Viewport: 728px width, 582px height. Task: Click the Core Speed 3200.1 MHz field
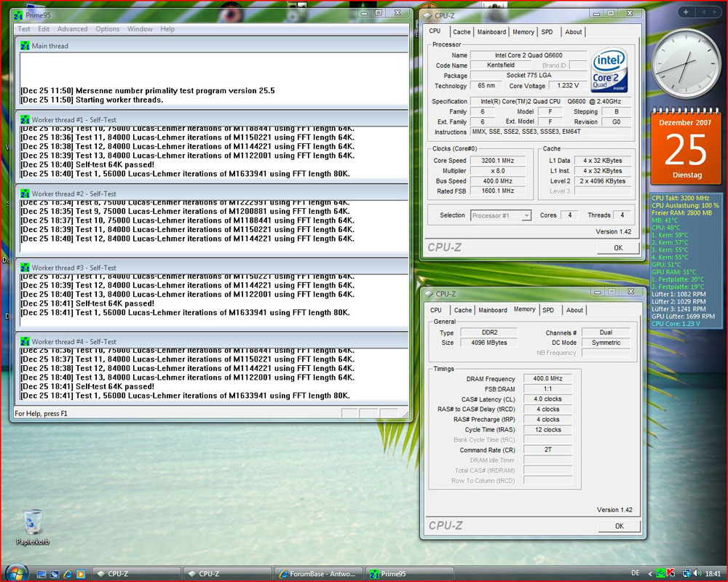point(498,161)
